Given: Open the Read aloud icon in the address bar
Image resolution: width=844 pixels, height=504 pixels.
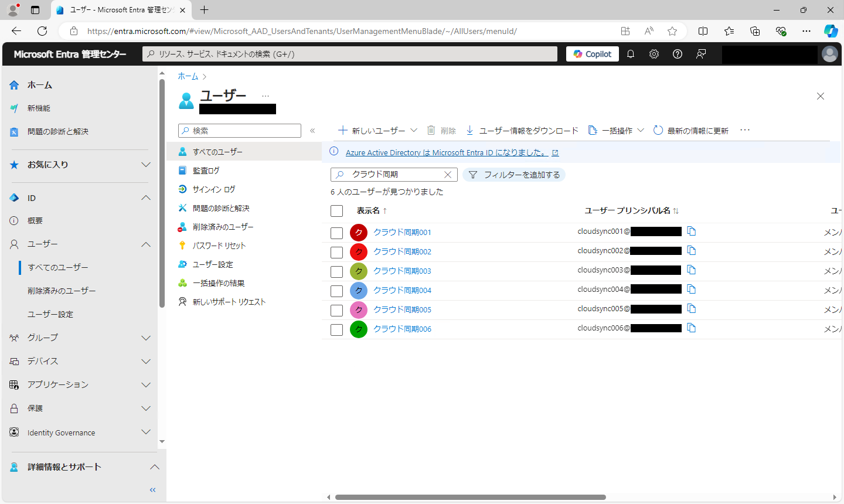Looking at the screenshot, I should [x=649, y=31].
